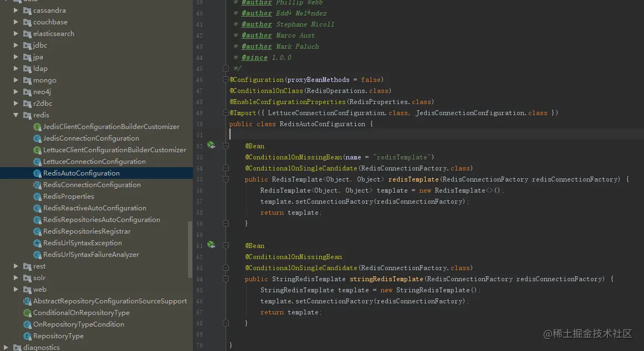The image size is (644, 351).
Task: Fold redisTemplate method at line 55
Action: point(226,179)
